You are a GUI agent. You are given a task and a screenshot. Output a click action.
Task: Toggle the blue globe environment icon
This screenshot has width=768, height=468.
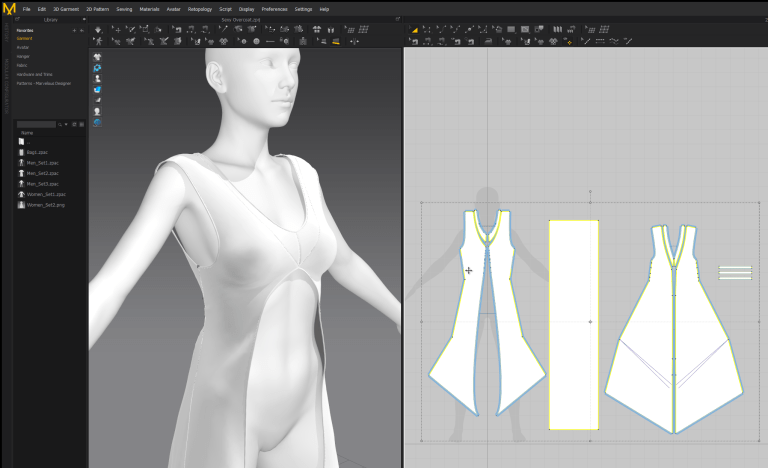(x=97, y=123)
